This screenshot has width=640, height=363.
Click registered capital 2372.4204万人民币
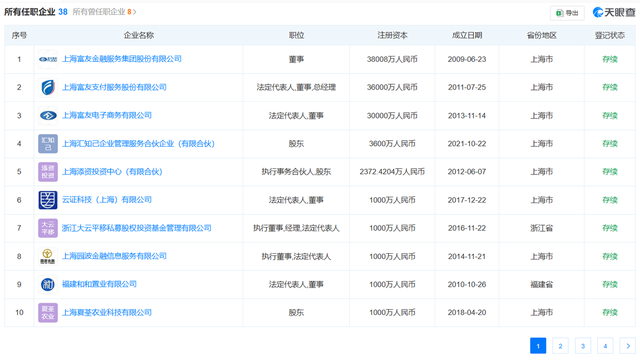pyautogui.click(x=392, y=172)
